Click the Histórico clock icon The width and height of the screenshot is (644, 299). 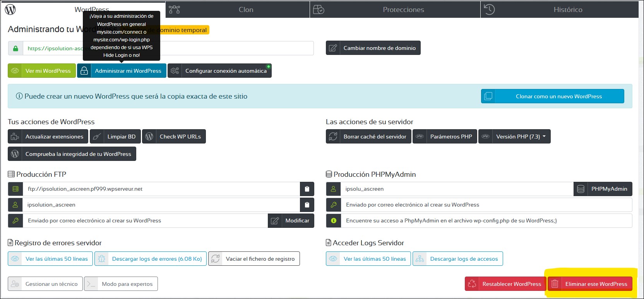coord(489,9)
